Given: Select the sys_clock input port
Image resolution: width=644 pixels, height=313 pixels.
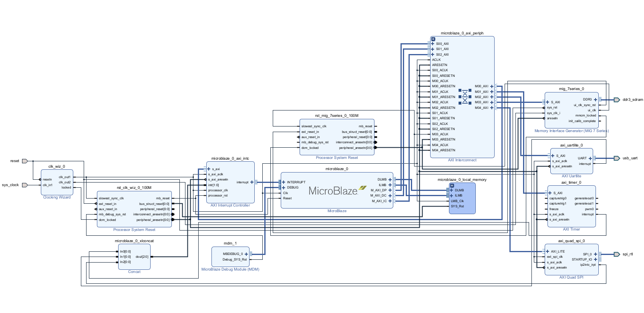Looking at the screenshot, I should click(24, 185).
